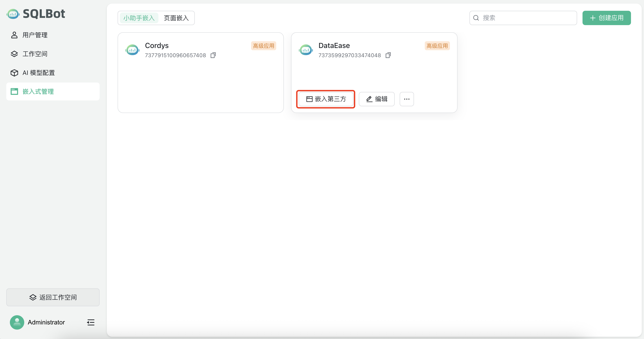The width and height of the screenshot is (644, 339).
Task: Open the SQLBot logo home icon
Action: click(13, 14)
